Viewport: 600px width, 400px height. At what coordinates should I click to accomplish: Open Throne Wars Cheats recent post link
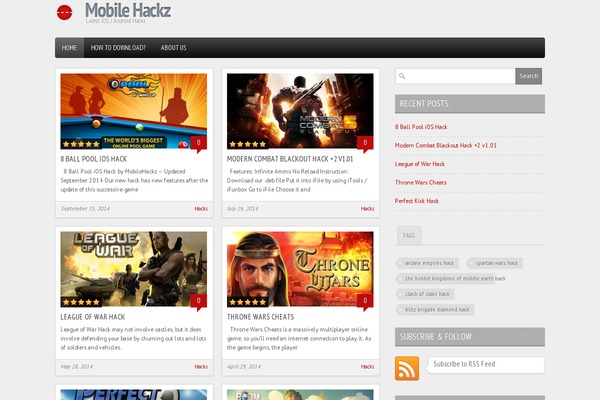coord(421,182)
